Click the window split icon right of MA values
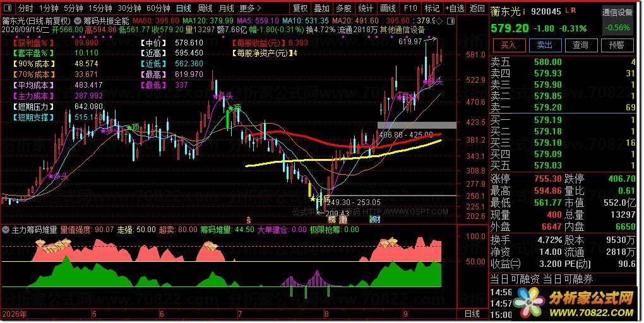The width and height of the screenshot is (644, 323). click(451, 21)
